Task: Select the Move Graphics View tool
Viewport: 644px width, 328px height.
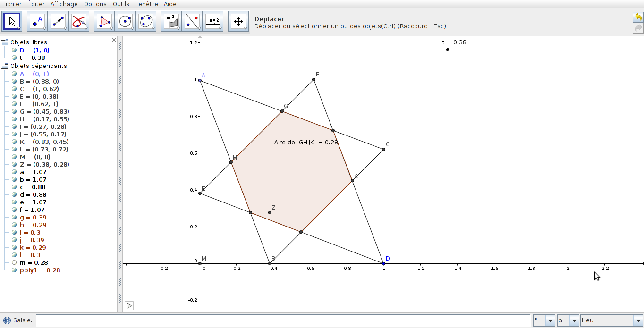Action: pyautogui.click(x=238, y=21)
